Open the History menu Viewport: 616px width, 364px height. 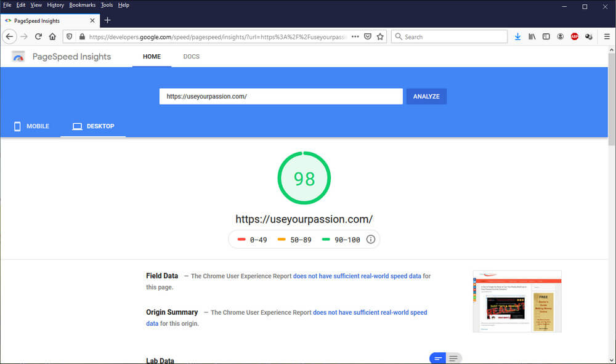(x=55, y=5)
